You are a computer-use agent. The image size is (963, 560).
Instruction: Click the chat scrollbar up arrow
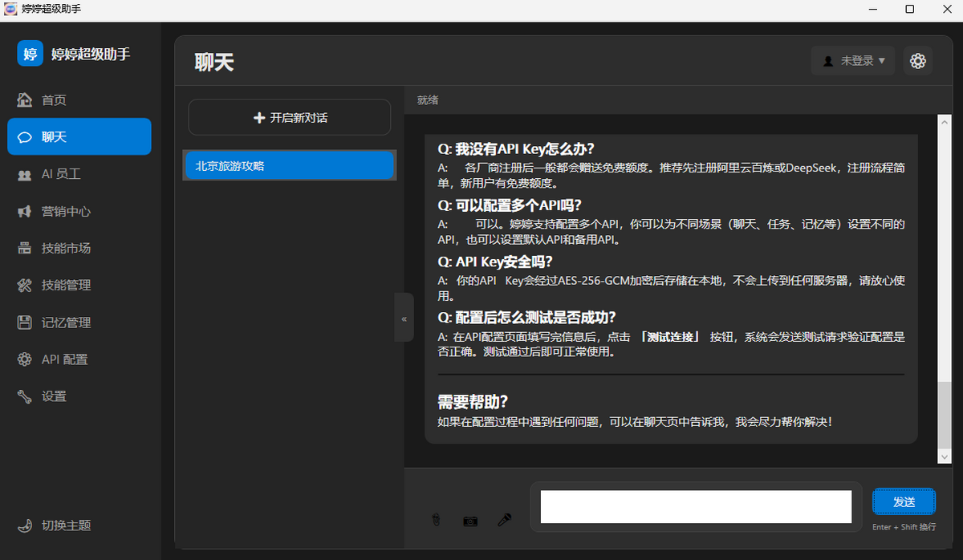[x=945, y=122]
